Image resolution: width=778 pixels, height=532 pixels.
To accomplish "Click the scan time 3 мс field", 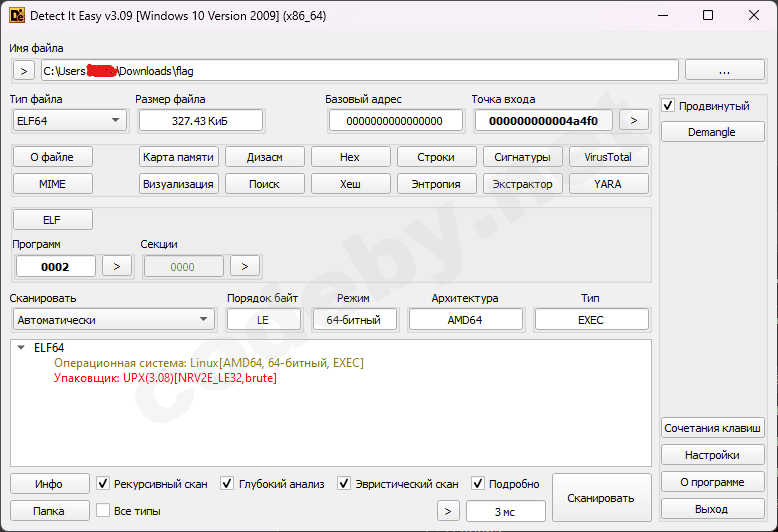I will point(506,511).
